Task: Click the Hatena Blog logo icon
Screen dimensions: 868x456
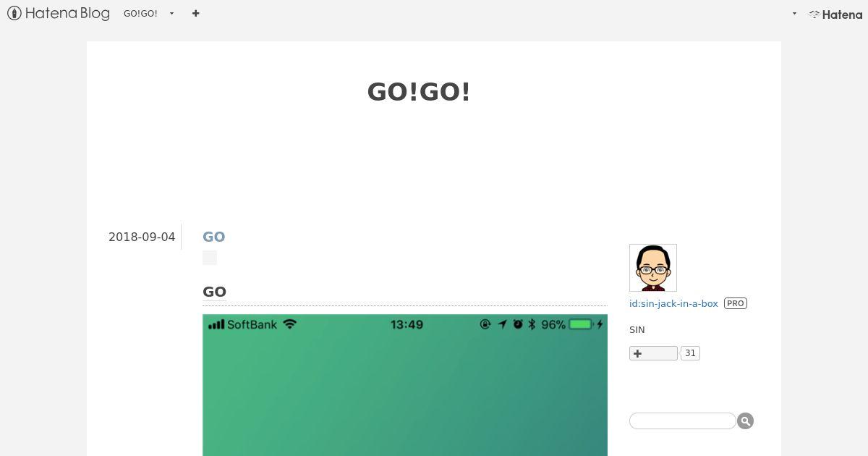Action: 14,13
